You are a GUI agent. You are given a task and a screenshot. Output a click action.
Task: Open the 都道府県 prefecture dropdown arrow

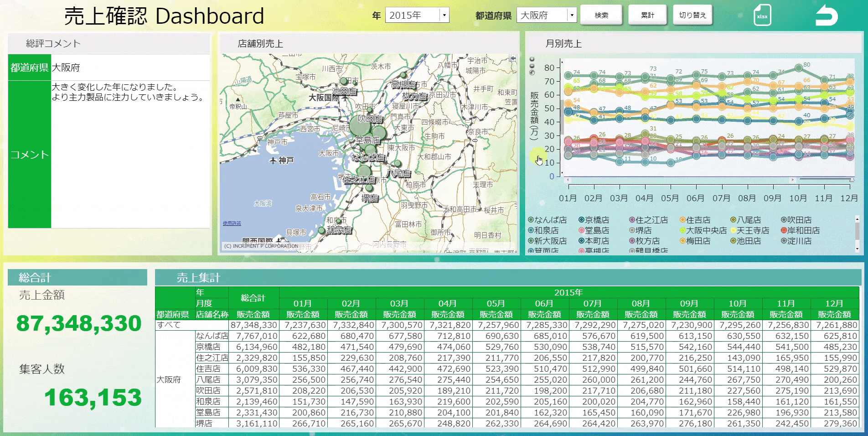[572, 16]
